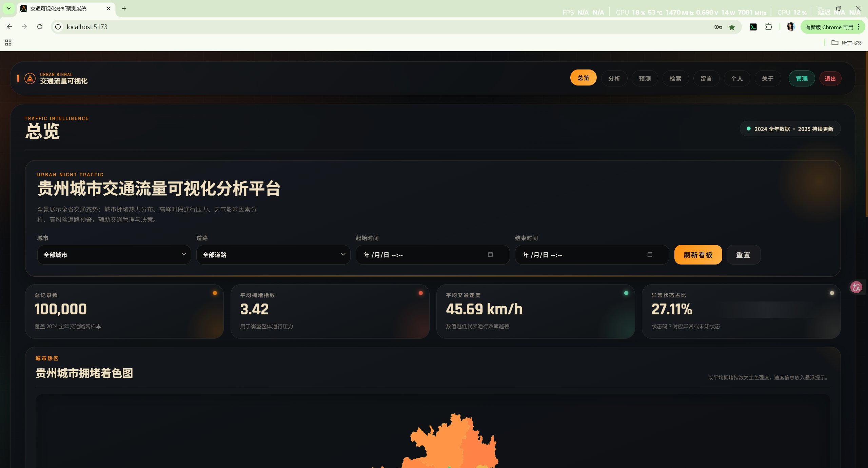
Task: Open the 管理 admin tab
Action: (x=802, y=79)
